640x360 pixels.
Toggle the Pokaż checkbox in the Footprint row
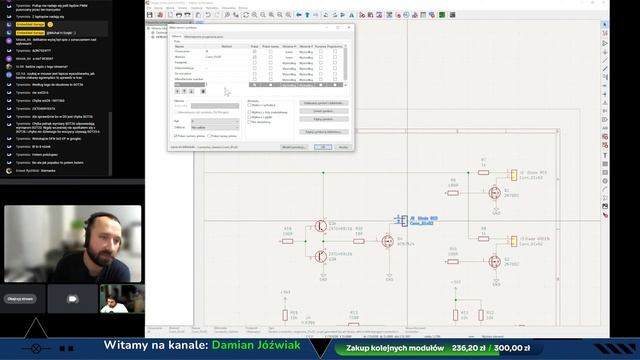(255, 63)
